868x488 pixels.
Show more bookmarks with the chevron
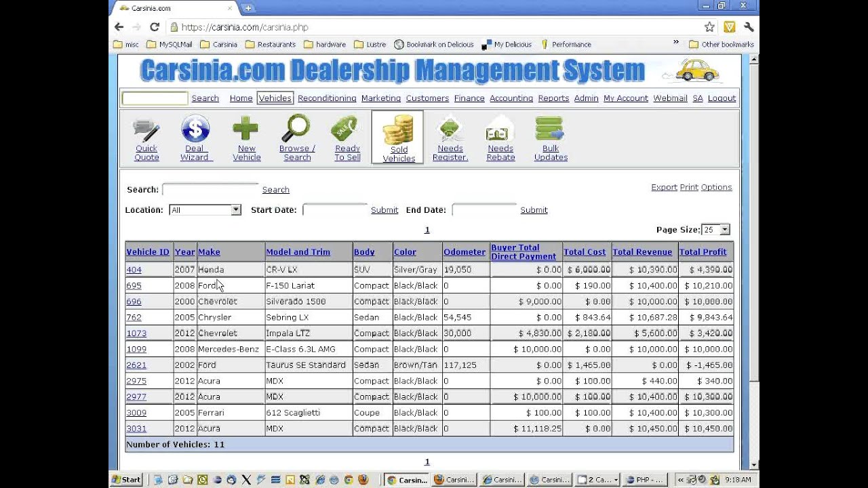(x=676, y=43)
